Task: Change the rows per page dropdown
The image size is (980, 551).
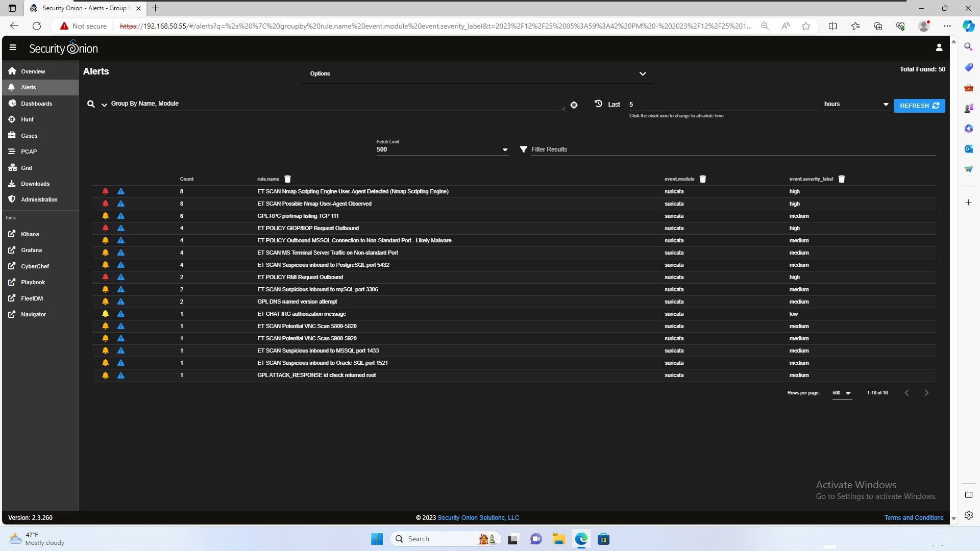Action: [x=842, y=393]
